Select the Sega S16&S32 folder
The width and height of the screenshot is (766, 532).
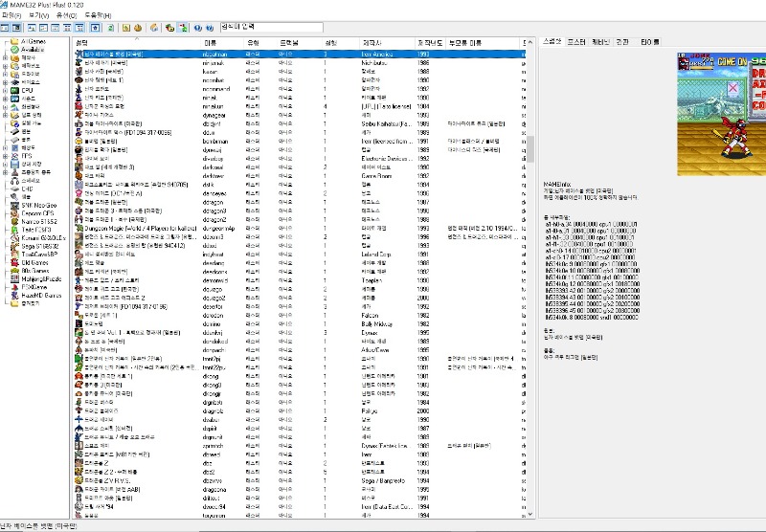(34, 246)
